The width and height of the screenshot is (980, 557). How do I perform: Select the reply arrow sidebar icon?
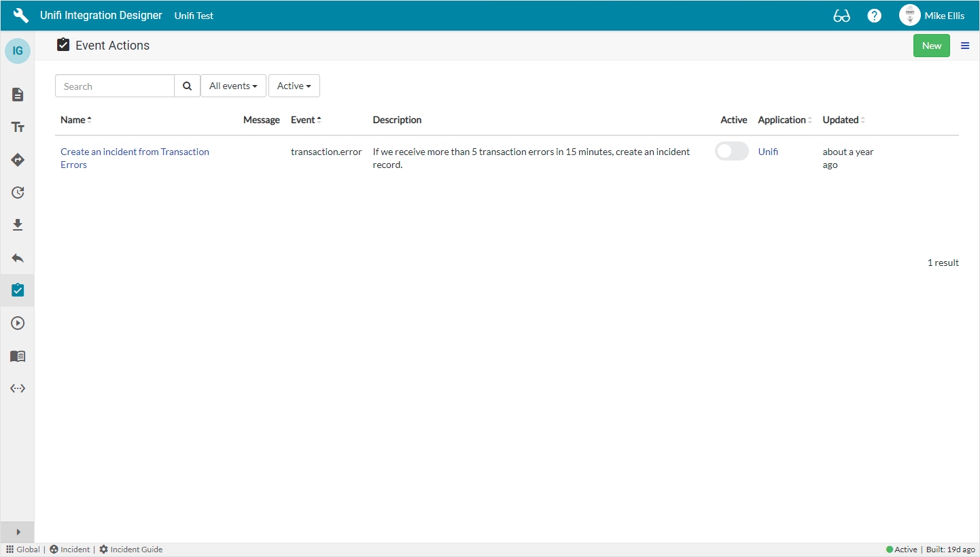pos(18,258)
